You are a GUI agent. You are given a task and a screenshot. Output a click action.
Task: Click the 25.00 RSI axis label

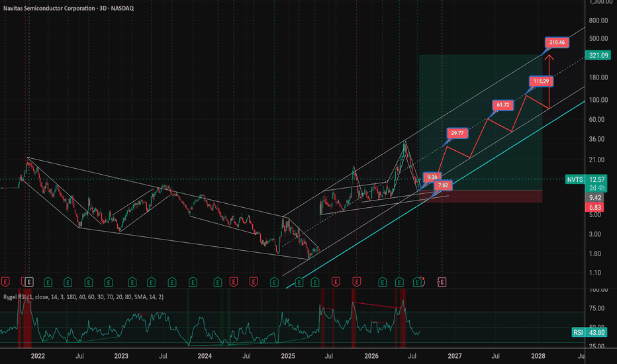pos(596,347)
